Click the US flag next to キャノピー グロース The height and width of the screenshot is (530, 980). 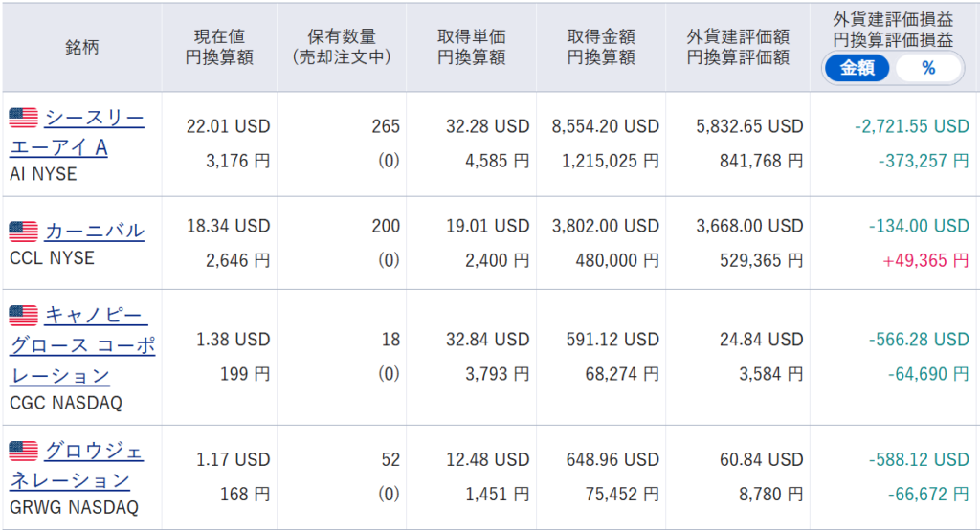[23, 316]
